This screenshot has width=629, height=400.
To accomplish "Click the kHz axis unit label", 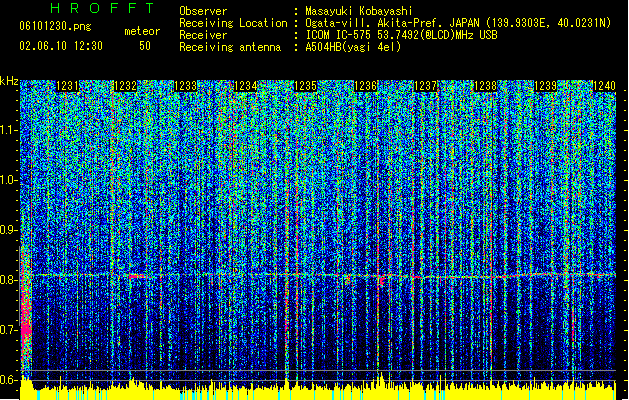I will coord(9,80).
